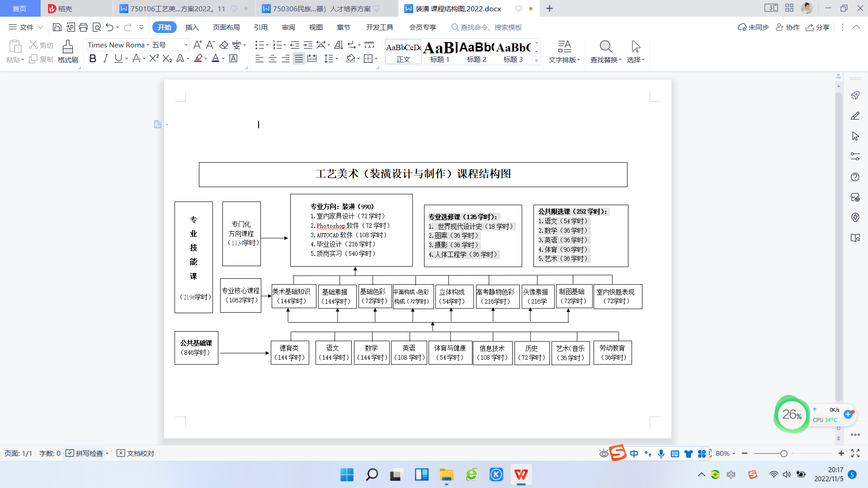The image size is (868, 488).
Task: Apply subscript formatting
Action: (x=167, y=58)
